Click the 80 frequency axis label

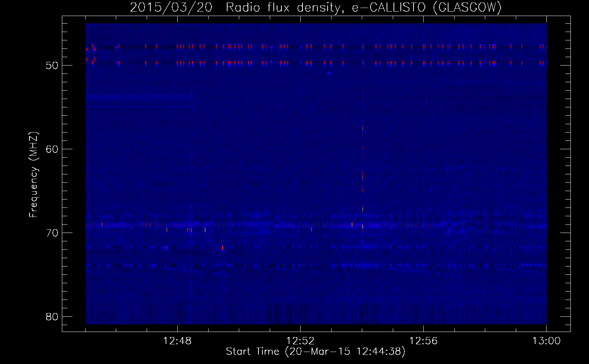pos(52,317)
